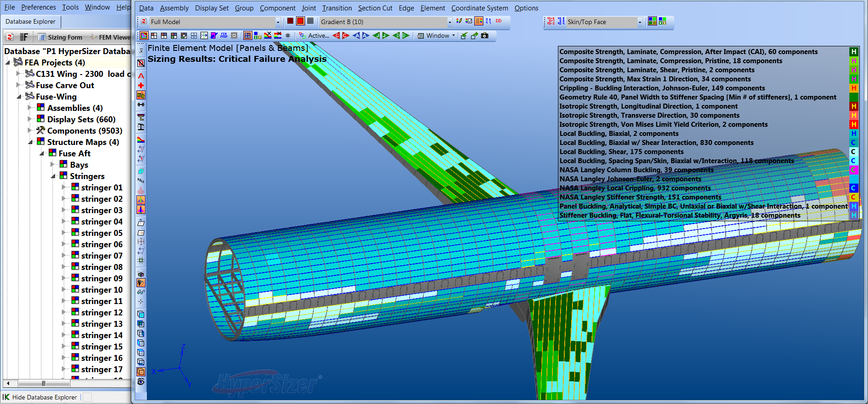Image resolution: width=868 pixels, height=404 pixels.
Task: Click the left green J arrow icon
Action: pos(376,35)
